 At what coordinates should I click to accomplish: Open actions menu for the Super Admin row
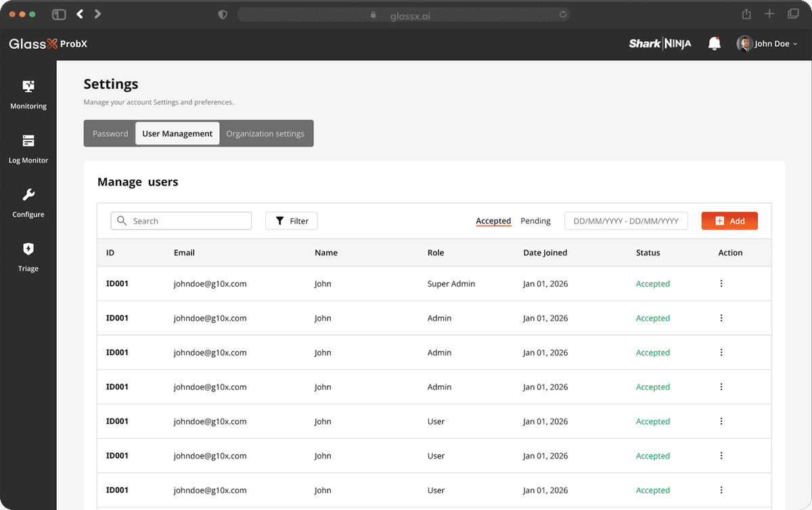coord(721,283)
